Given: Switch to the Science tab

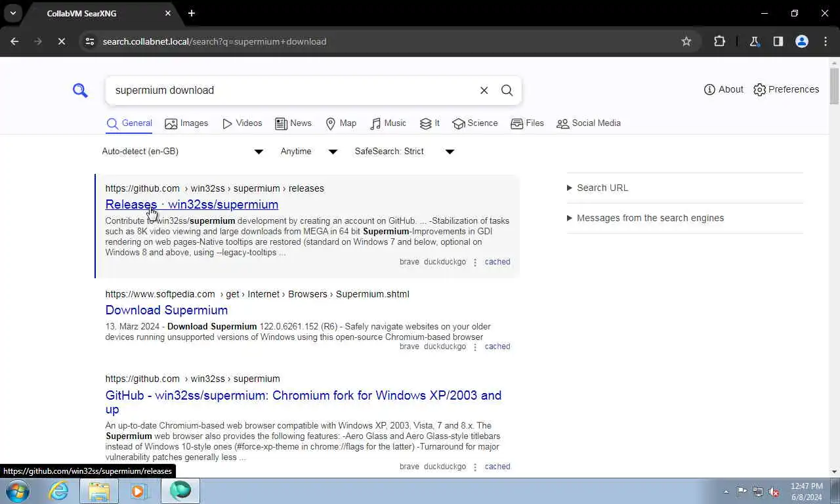Looking at the screenshot, I should click(x=475, y=123).
